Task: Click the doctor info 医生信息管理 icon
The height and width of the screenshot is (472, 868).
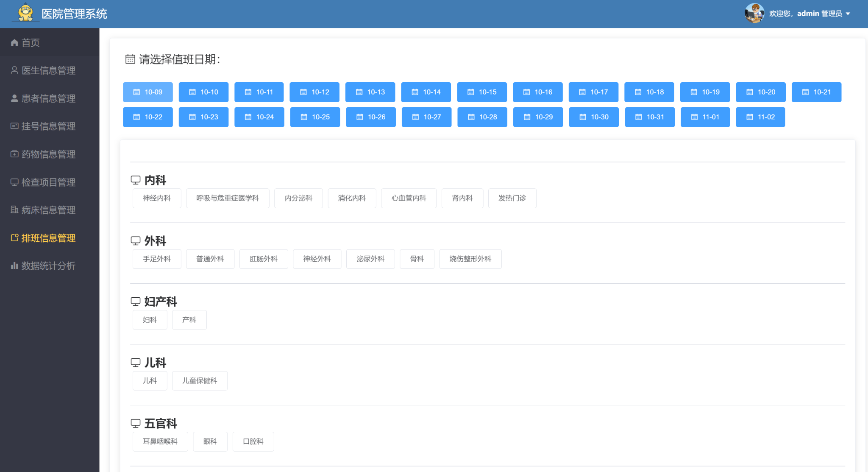Action: (14, 70)
